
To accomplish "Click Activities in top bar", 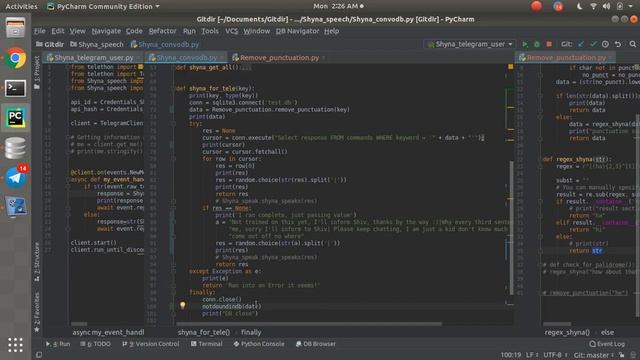I will [21, 6].
